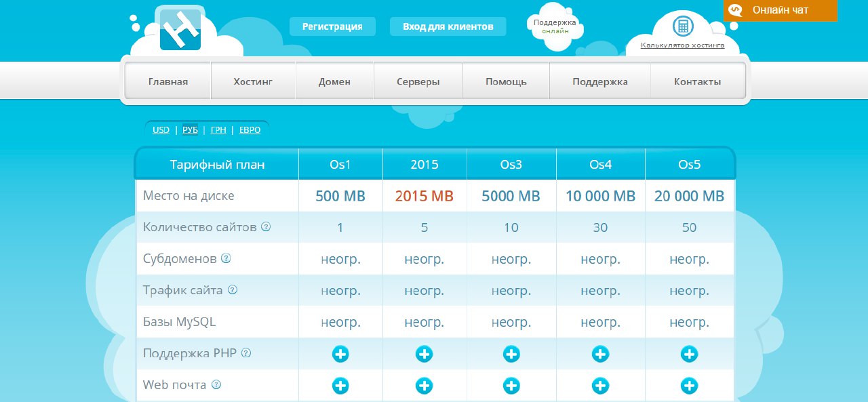868x402 pixels.
Task: Click question mark next to Поддержка PHP
Action: pyautogui.click(x=246, y=353)
